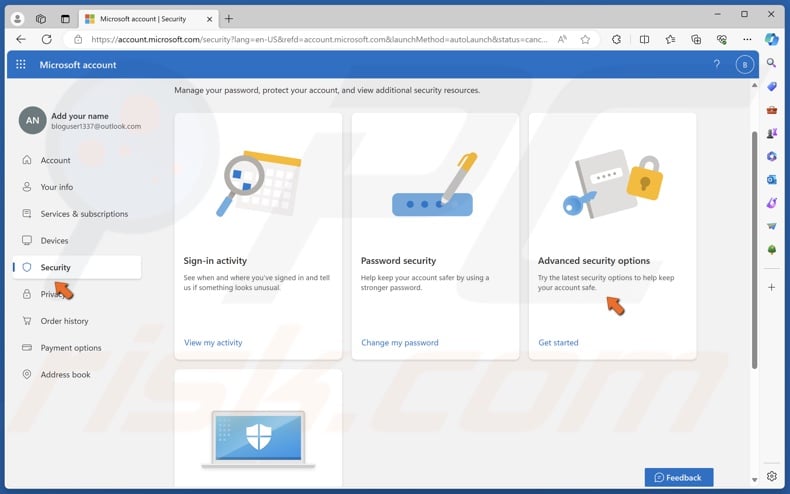Refresh the current page
This screenshot has height=494, width=790.
click(x=47, y=39)
